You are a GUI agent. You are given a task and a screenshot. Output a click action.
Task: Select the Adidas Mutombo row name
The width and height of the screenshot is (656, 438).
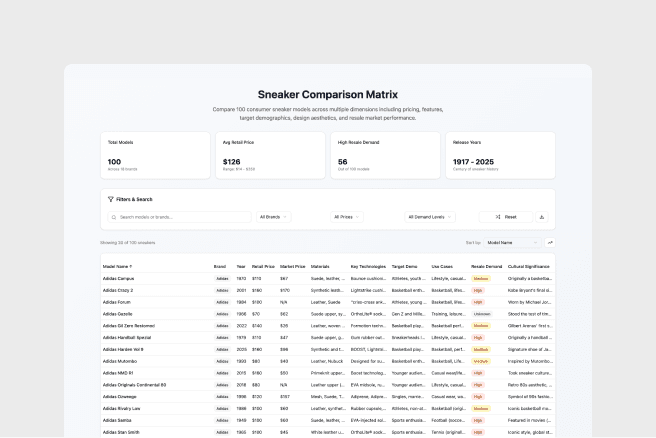pyautogui.click(x=120, y=361)
